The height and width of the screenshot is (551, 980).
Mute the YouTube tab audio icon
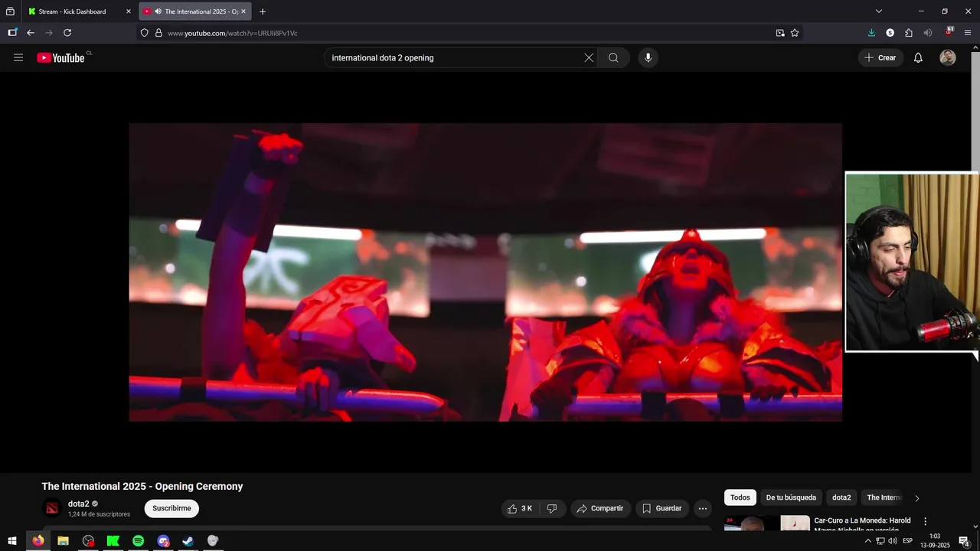[x=158, y=11]
